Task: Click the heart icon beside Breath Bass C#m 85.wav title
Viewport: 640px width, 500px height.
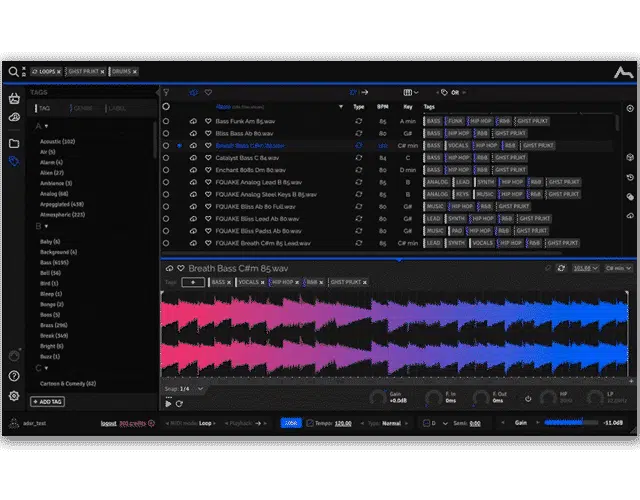Action: pos(181,268)
